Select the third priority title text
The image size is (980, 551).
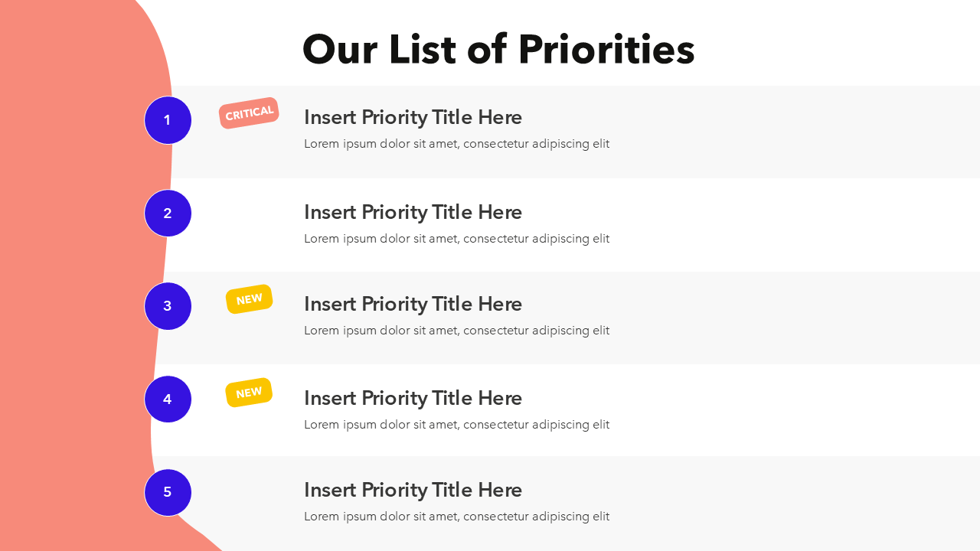(x=413, y=304)
